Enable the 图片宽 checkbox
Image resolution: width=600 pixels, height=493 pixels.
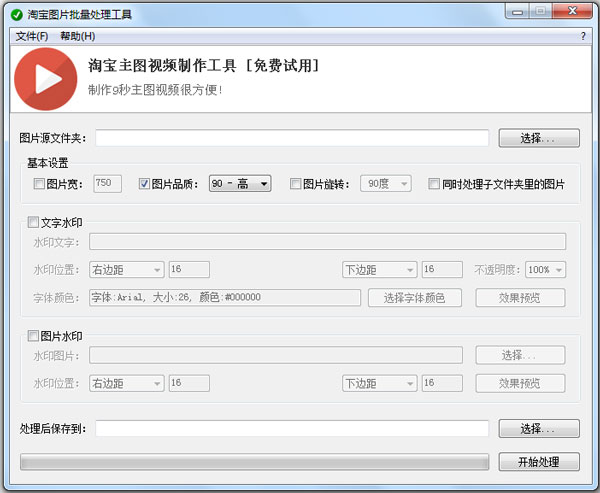39,184
